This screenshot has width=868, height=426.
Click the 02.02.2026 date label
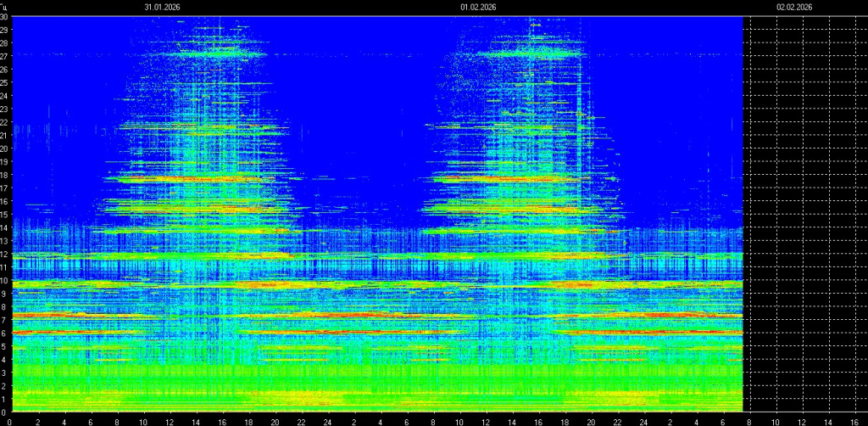tap(794, 7)
